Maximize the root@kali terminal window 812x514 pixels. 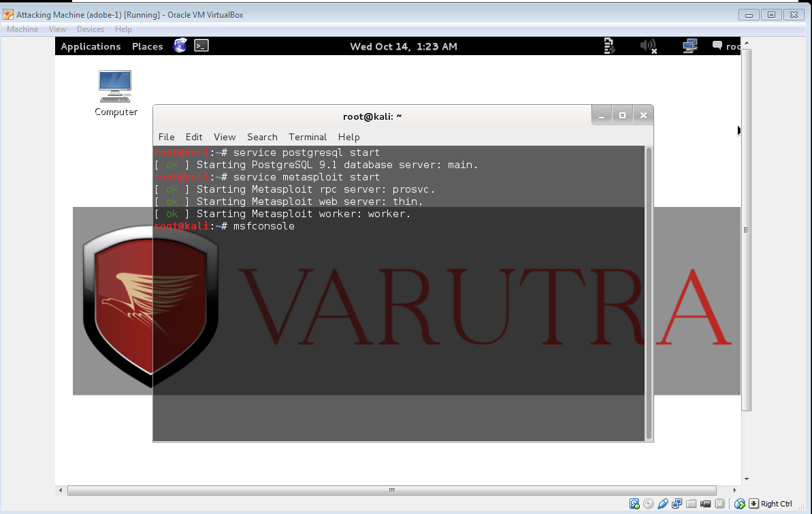pyautogui.click(x=623, y=115)
